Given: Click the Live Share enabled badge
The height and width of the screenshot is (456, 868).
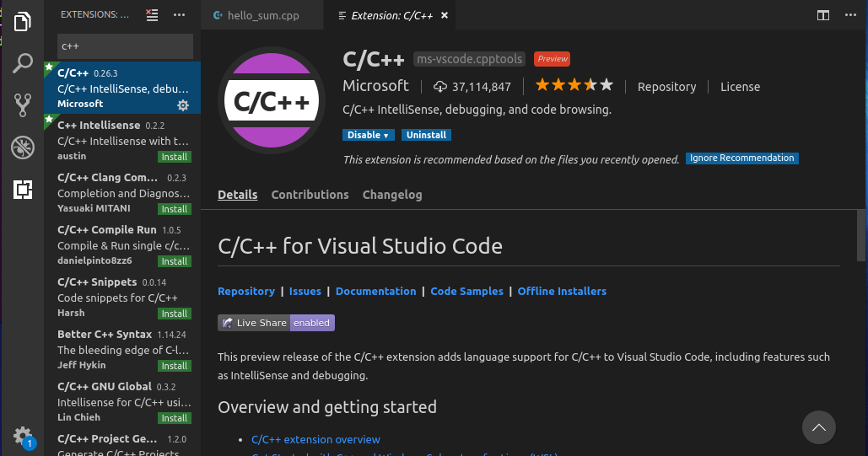Looking at the screenshot, I should 276,323.
